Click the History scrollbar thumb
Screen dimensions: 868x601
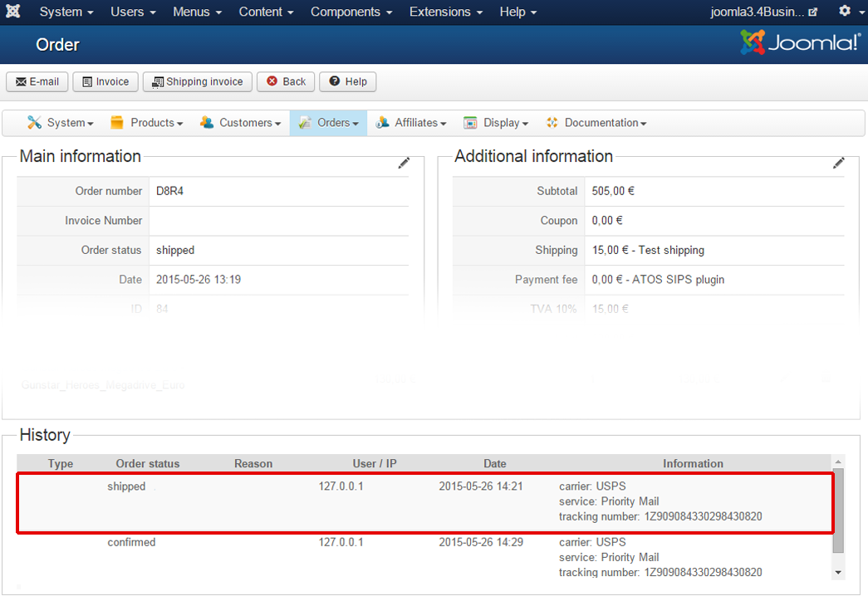pos(838,511)
